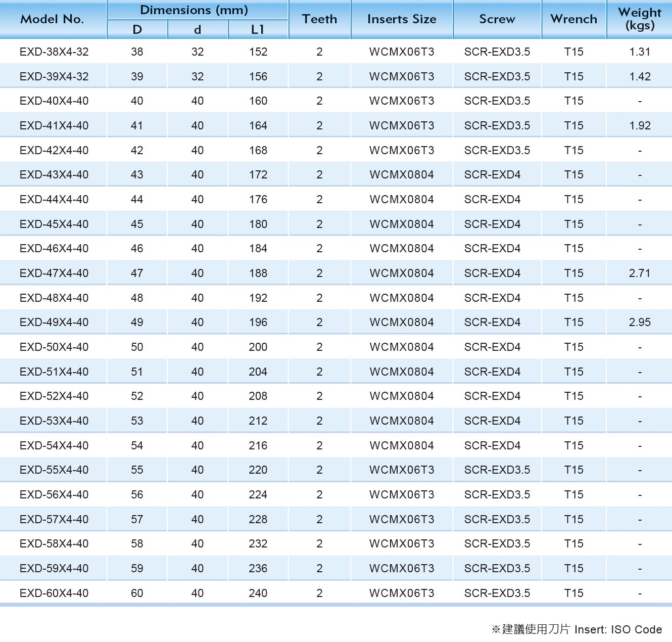Select the EXD-43X4-40 model cell
This screenshot has width=672, height=642.
[x=54, y=175]
